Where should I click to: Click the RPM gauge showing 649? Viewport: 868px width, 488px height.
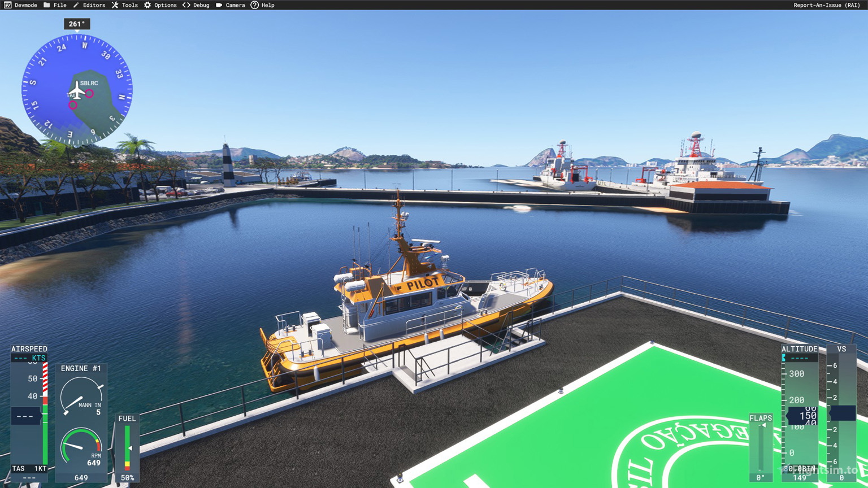point(81,447)
